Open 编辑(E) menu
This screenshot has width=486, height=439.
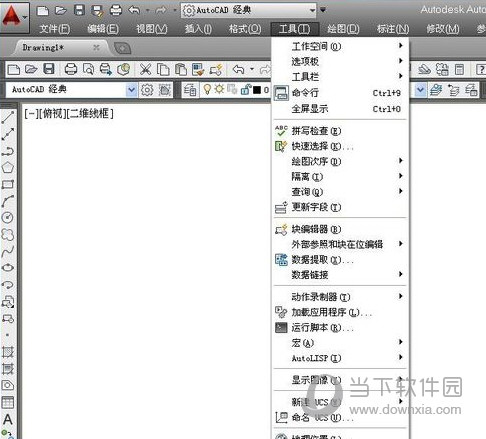point(103,29)
